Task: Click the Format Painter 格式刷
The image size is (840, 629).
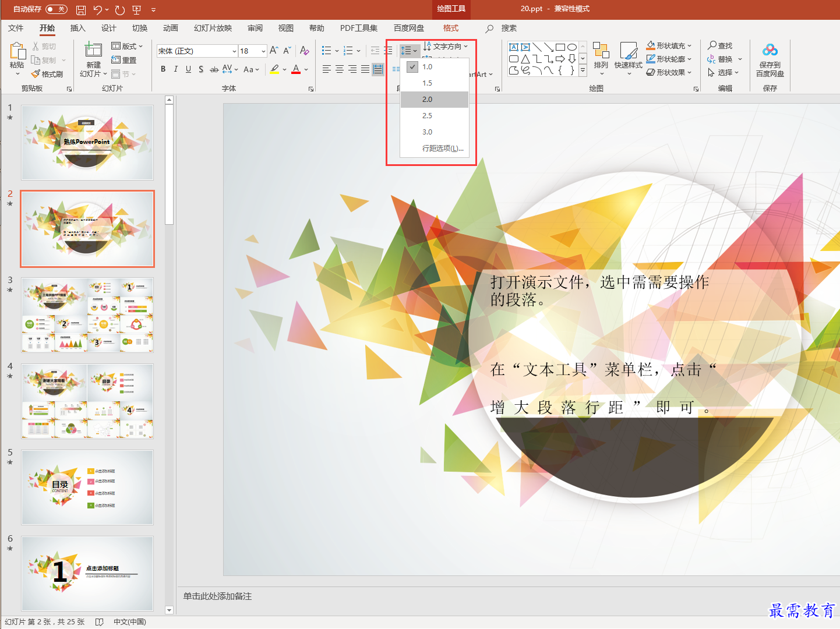Action: [x=47, y=74]
